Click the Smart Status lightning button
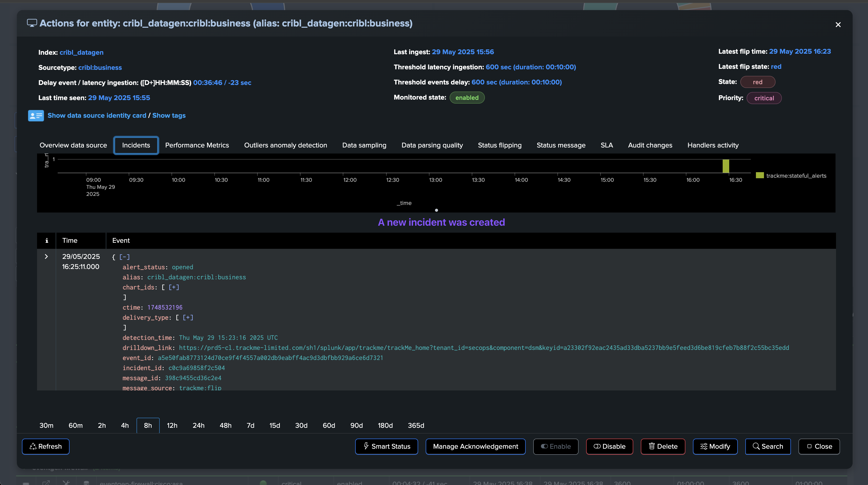Image resolution: width=868 pixels, height=485 pixels. click(386, 446)
